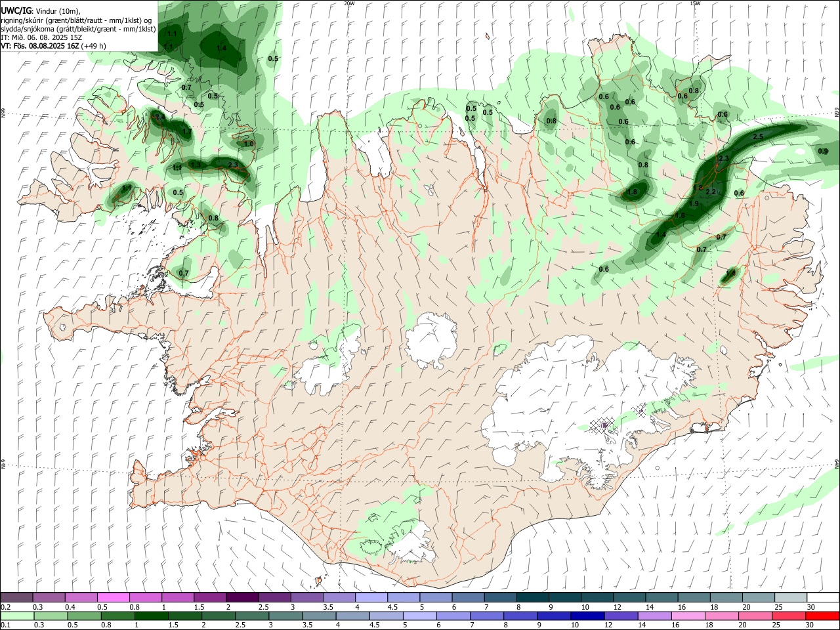Click the medium green 0.5 swatch in rain legend

pos(84,616)
